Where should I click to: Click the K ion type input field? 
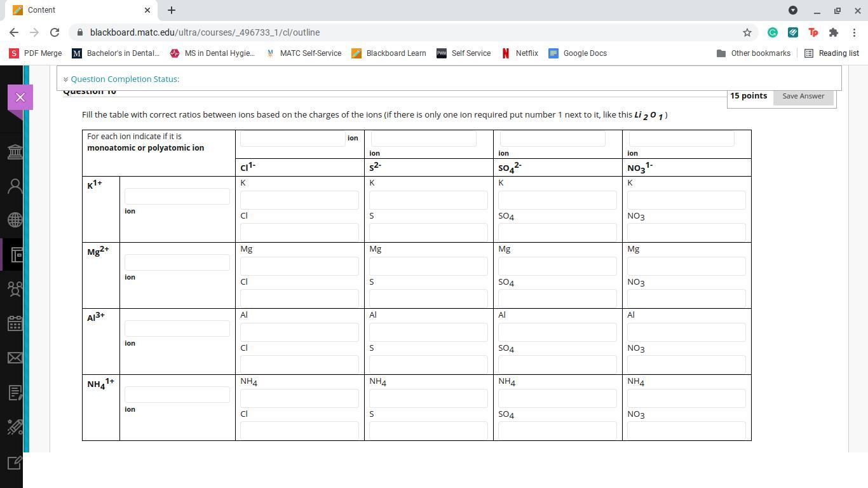[x=177, y=196]
